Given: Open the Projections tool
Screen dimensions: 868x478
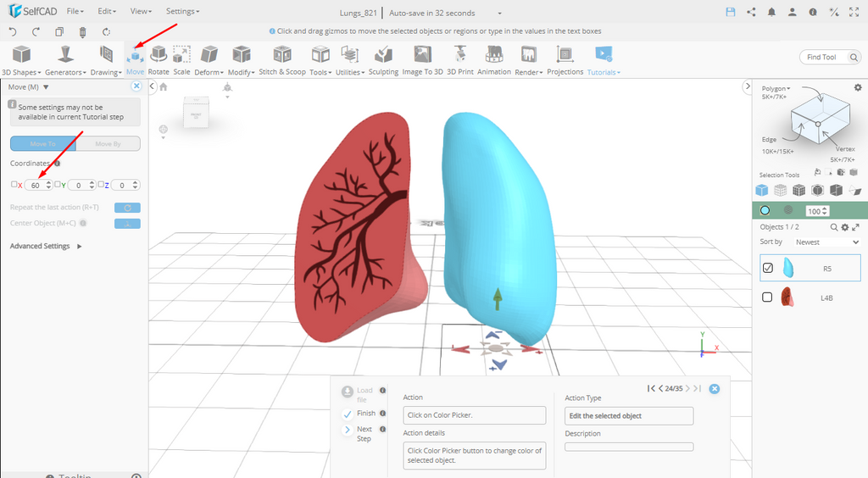Looking at the screenshot, I should click(565, 61).
